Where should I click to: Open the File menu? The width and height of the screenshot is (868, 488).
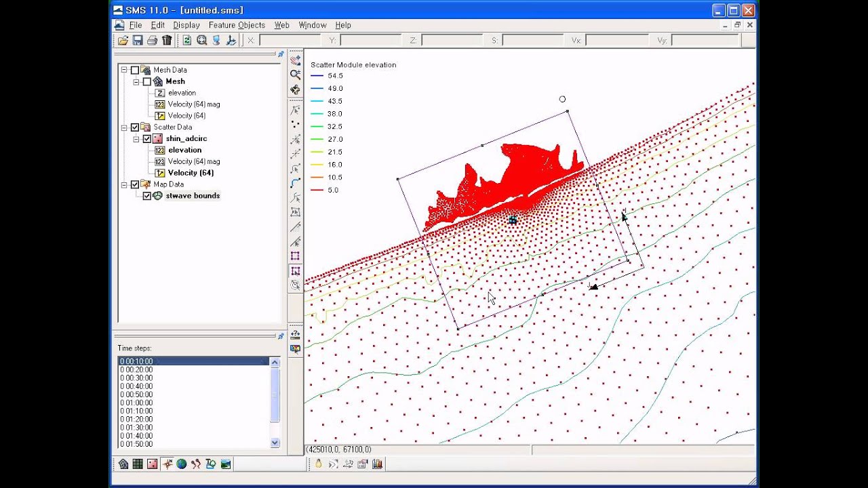[136, 25]
